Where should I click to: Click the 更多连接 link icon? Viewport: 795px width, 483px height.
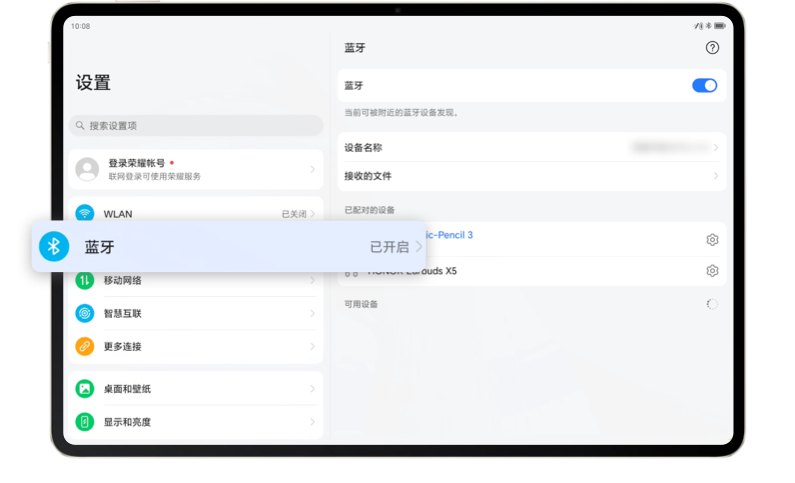click(85, 347)
